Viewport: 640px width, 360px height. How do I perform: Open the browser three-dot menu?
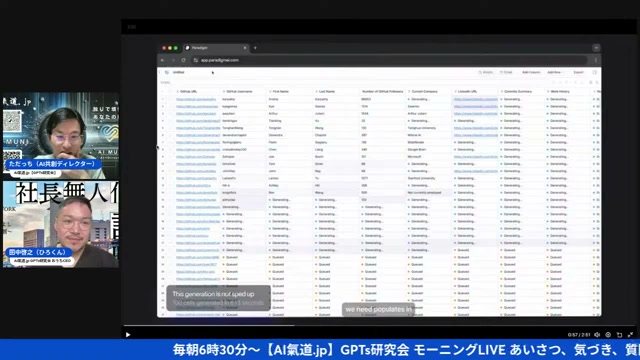pos(596,60)
